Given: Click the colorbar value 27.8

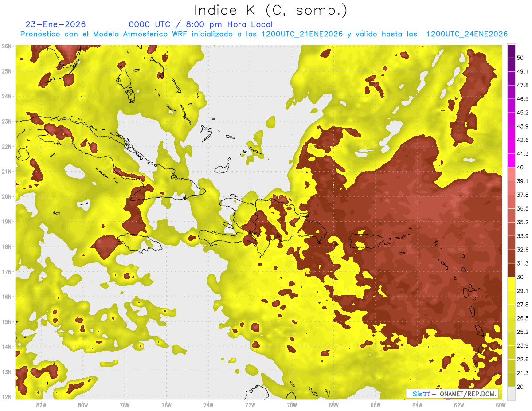Looking at the screenshot, I should coord(523,304).
